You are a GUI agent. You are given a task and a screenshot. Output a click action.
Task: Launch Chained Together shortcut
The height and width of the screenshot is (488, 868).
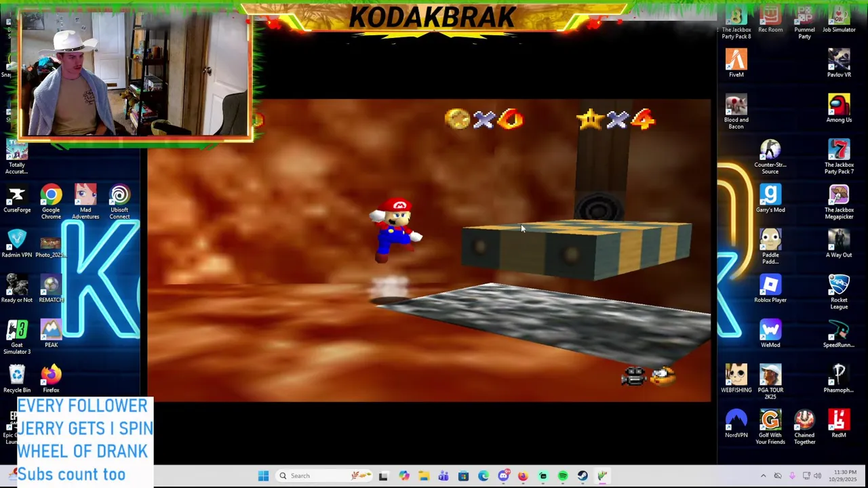click(x=804, y=427)
